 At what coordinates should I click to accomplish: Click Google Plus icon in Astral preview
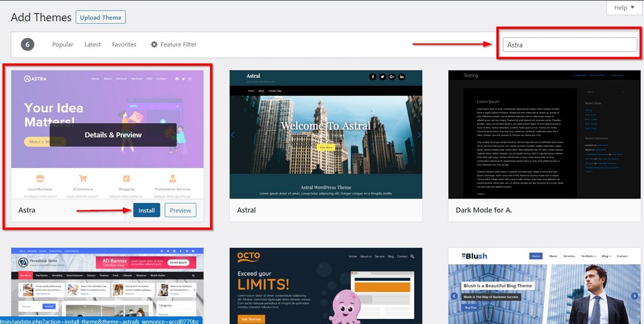tap(392, 77)
